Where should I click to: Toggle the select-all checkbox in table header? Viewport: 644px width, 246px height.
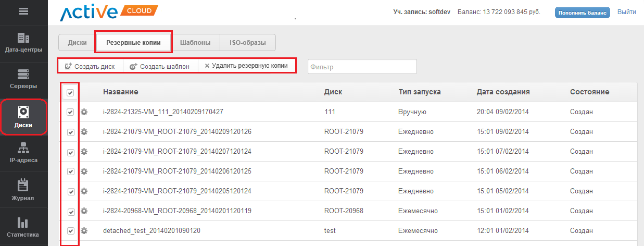[x=70, y=93]
